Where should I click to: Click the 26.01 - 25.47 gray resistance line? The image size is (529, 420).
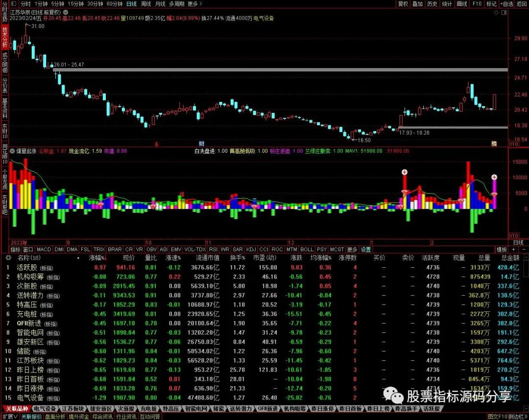click(280, 70)
